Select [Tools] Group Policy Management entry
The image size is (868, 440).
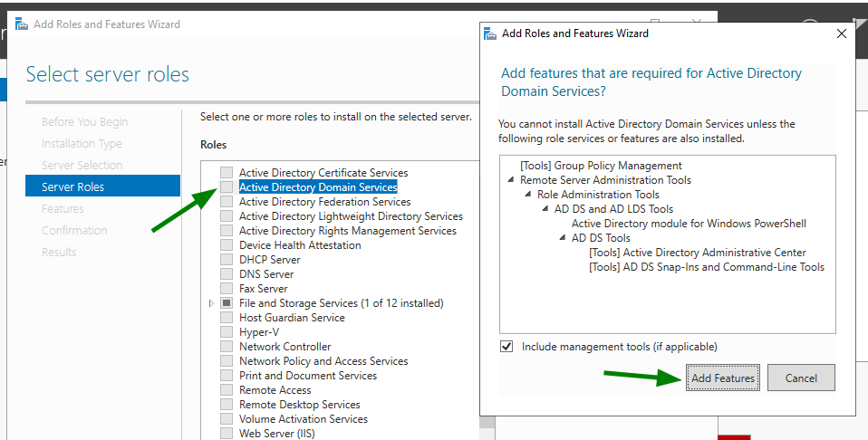[601, 166]
